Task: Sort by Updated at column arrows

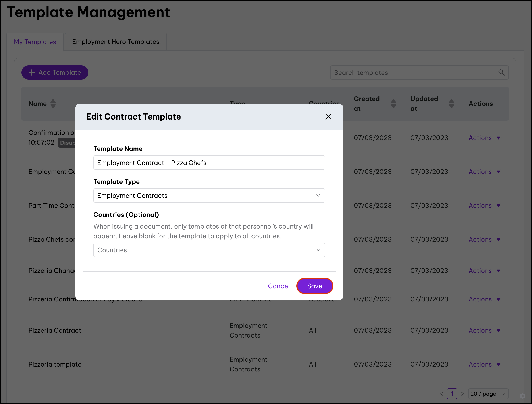Action: pyautogui.click(x=451, y=104)
